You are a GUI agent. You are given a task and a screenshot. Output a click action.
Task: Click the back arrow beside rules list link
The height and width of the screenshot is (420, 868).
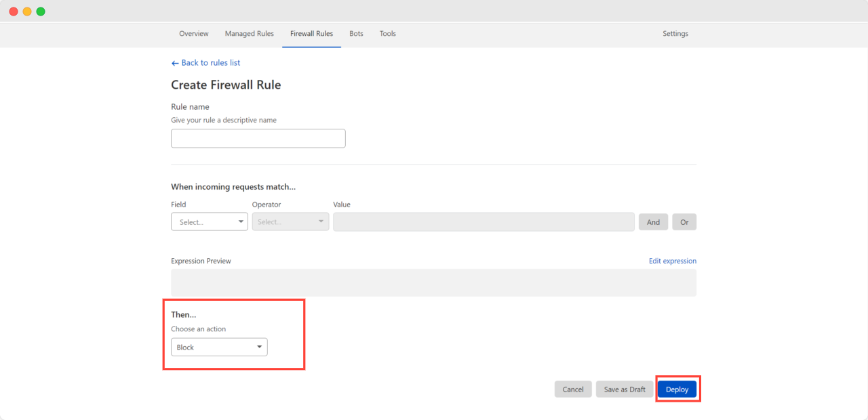[175, 62]
